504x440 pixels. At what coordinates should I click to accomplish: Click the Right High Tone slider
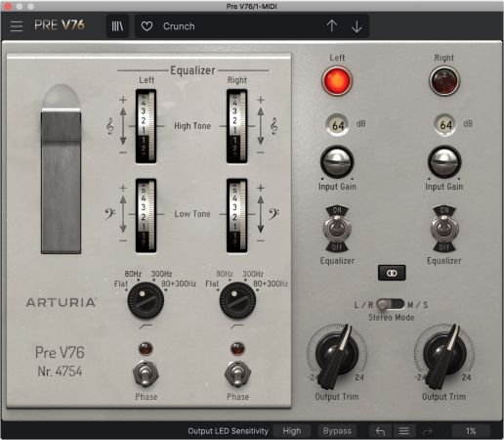pyautogui.click(x=237, y=126)
